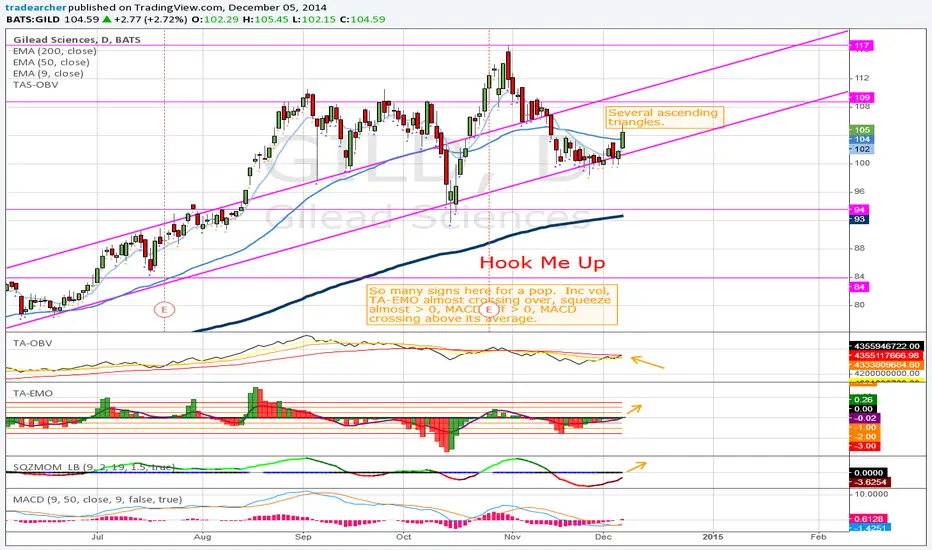The height and width of the screenshot is (550, 932).
Task: Click the Sep label on the time axis
Action: click(x=303, y=537)
